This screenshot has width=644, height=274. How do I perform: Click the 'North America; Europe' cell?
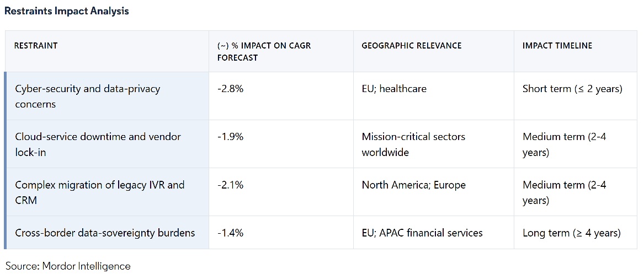pyautogui.click(x=413, y=185)
